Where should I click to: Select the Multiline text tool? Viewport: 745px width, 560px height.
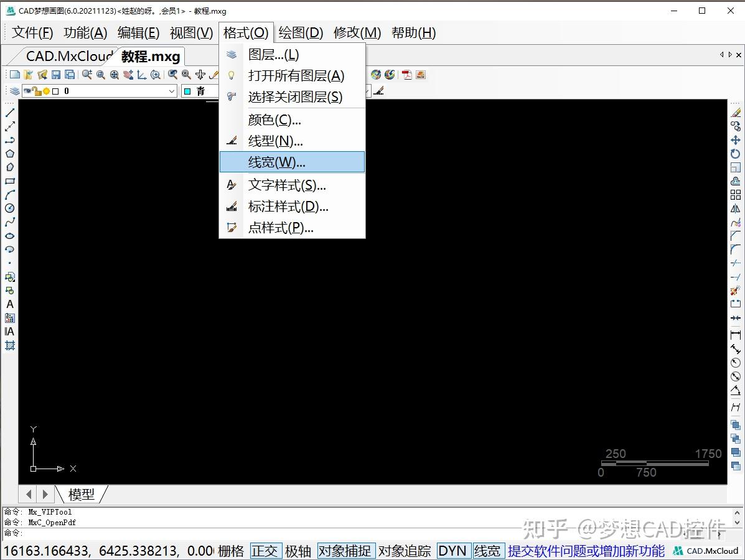[x=9, y=332]
